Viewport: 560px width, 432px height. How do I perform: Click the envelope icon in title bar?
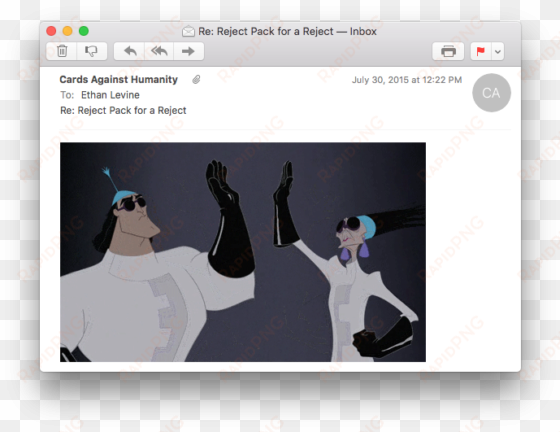pos(188,31)
